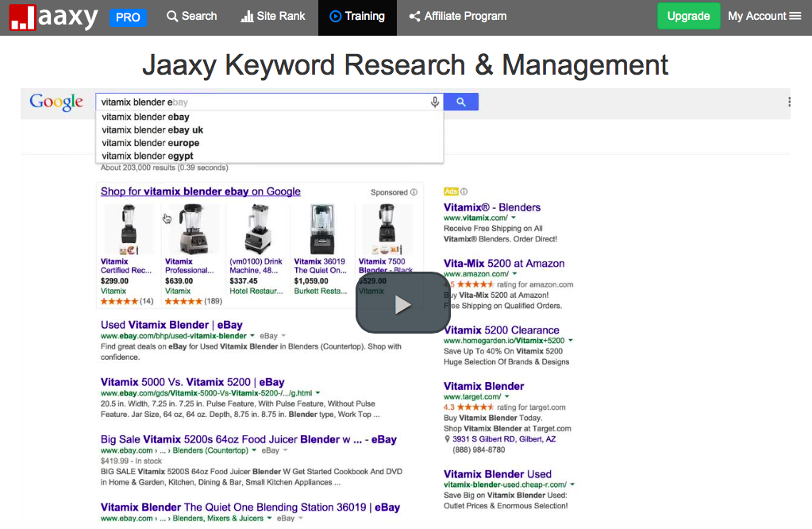Open "Big Sale Vitamix 5200s 64oz" result
Image resolution: width=812 pixels, height=529 pixels.
[x=248, y=439]
